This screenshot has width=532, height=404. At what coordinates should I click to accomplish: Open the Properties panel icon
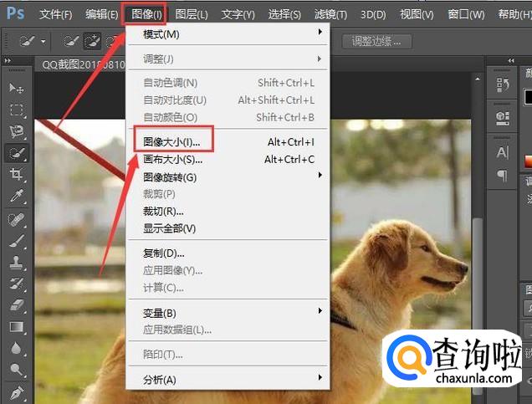(503, 119)
